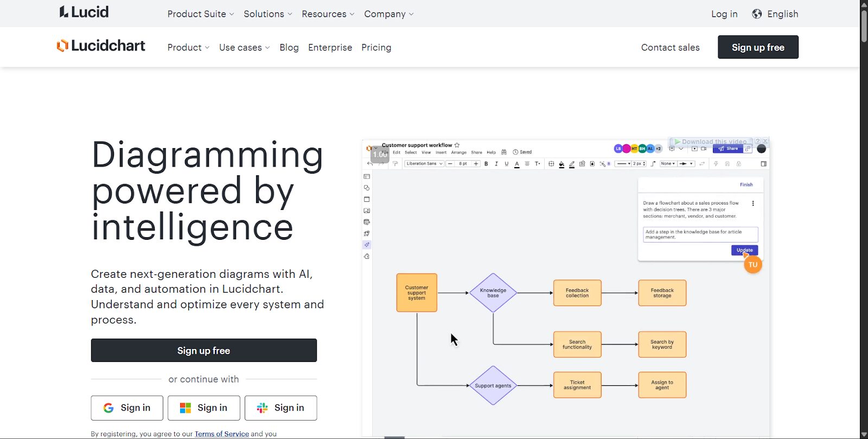The image size is (868, 439).
Task: Expand the Resources menu
Action: point(328,14)
